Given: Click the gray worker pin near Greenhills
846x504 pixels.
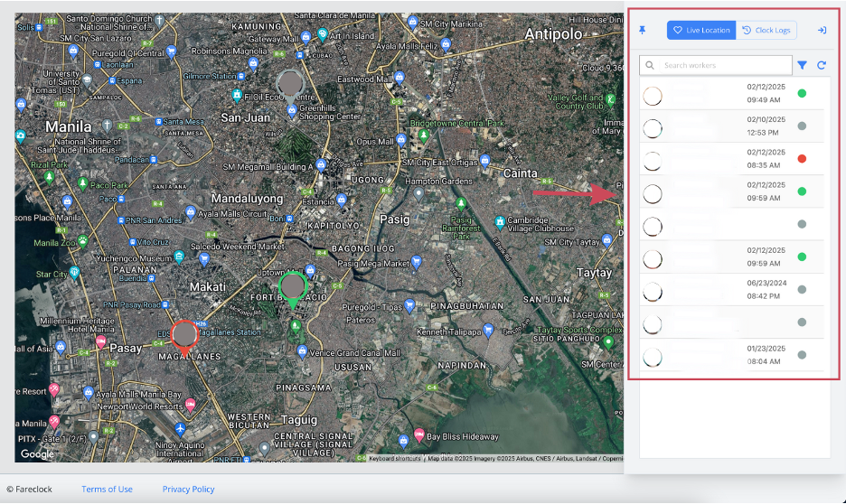Looking at the screenshot, I should point(290,86).
